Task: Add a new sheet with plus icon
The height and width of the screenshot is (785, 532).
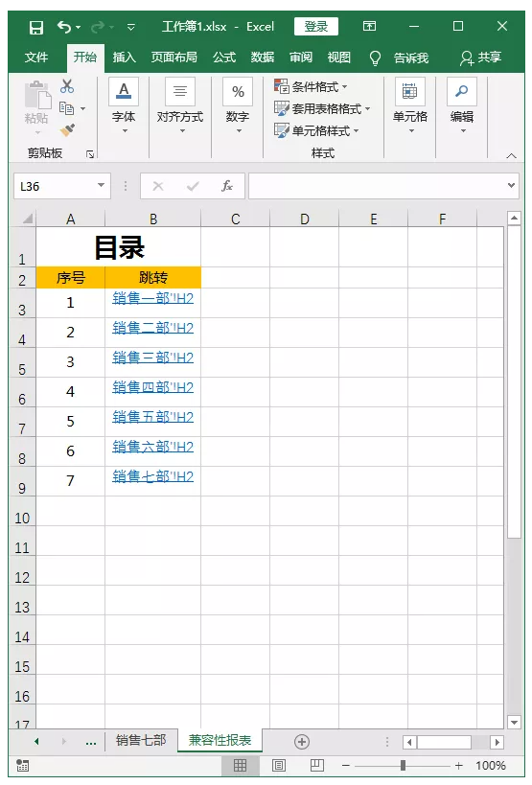Action: coord(302,742)
